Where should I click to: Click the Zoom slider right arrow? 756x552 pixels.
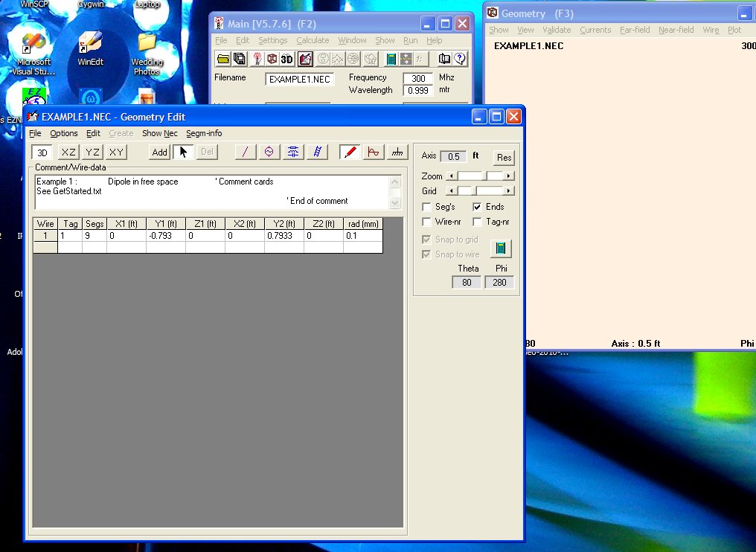tap(508, 176)
